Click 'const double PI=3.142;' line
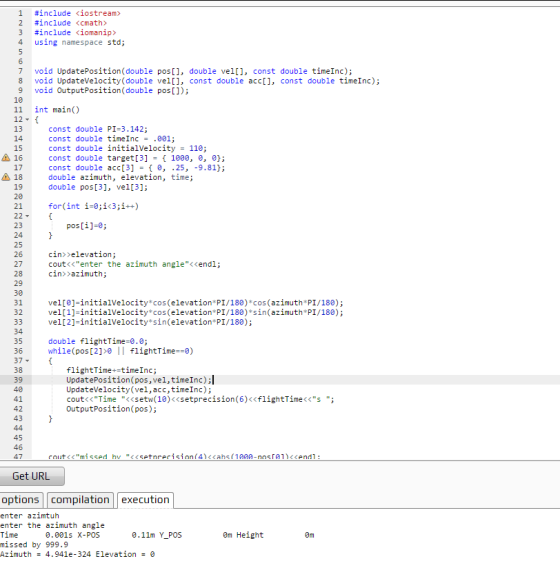Screen dimensions: 560x570 (98, 129)
